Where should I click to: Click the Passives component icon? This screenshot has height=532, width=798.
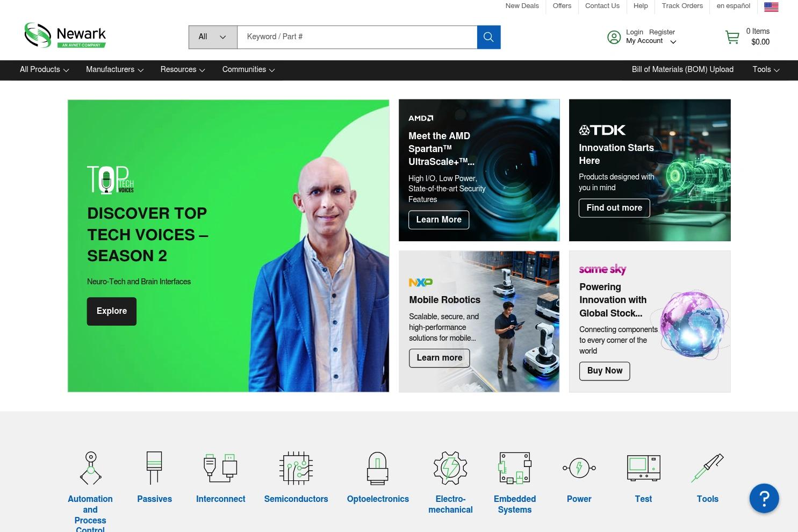pos(154,468)
